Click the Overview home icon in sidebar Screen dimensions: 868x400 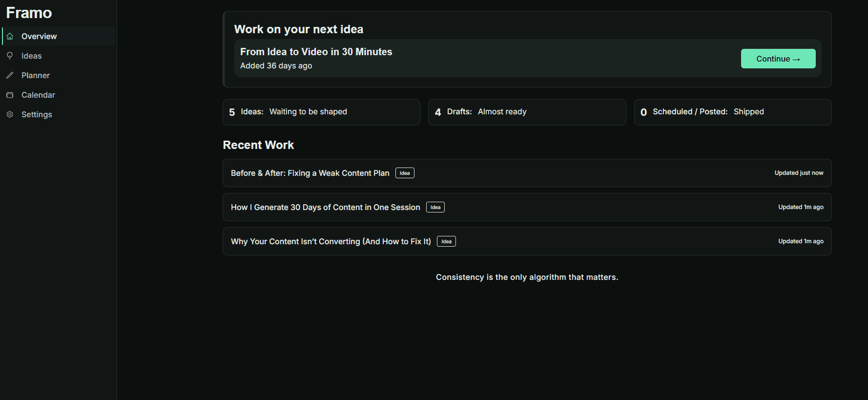pyautogui.click(x=10, y=37)
